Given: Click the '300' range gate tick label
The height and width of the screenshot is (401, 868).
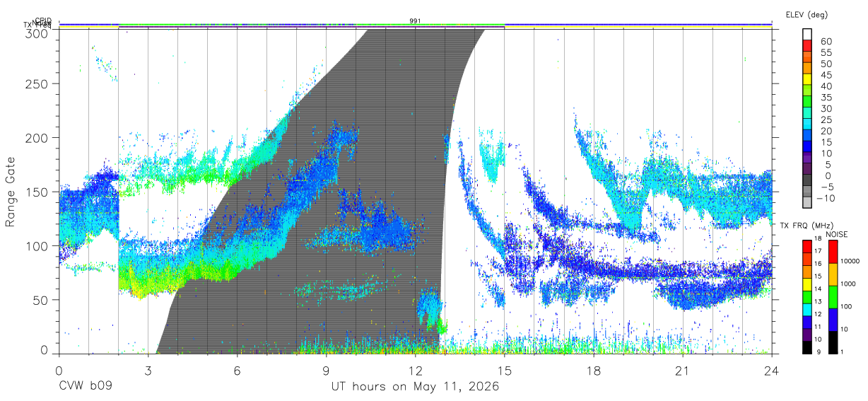Looking at the screenshot, I should tap(37, 34).
